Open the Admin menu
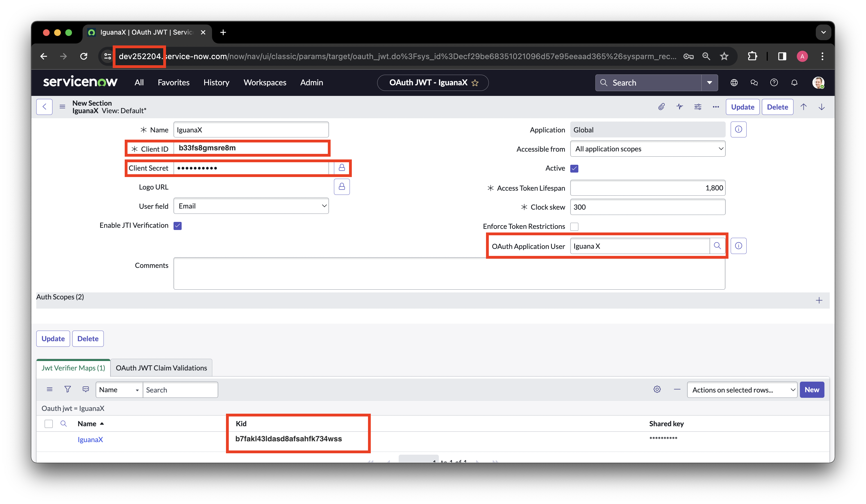Screen dimensions: 866x504 [x=311, y=83]
